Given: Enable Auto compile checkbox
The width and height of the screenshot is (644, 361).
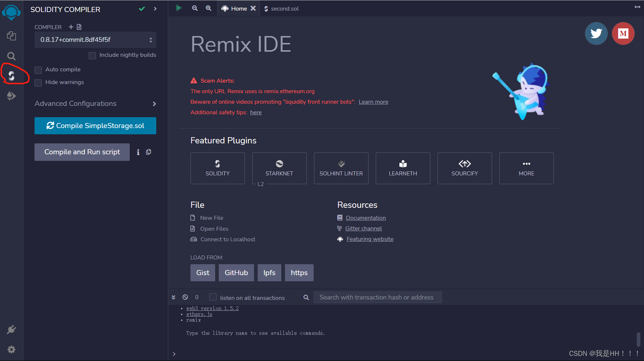Looking at the screenshot, I should [x=38, y=70].
